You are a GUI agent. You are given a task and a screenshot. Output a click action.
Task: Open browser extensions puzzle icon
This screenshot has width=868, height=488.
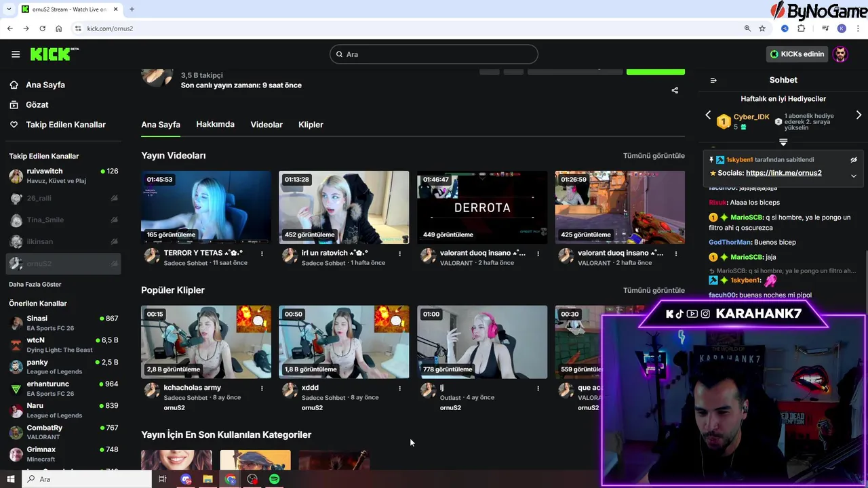[801, 28]
